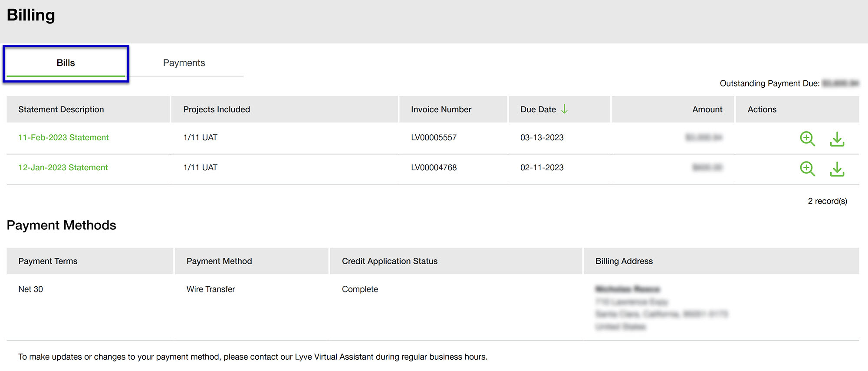Open the 11-Feb-2023 Statement link

point(63,138)
